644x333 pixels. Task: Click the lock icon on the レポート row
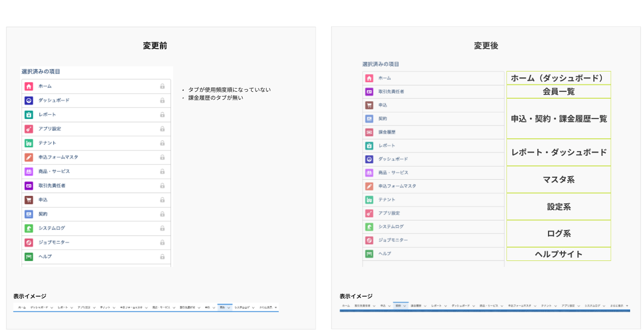tap(162, 115)
